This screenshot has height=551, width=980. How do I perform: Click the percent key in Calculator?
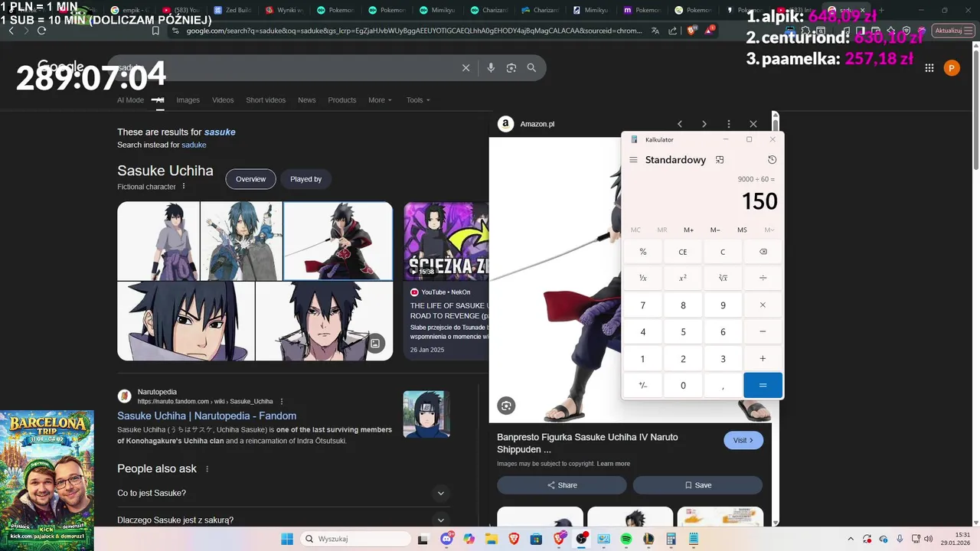click(643, 252)
